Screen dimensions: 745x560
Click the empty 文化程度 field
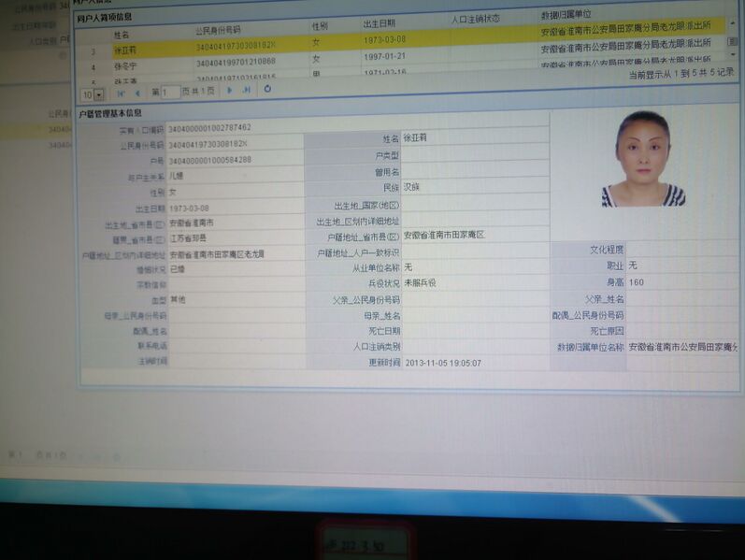pyautogui.click(x=683, y=249)
